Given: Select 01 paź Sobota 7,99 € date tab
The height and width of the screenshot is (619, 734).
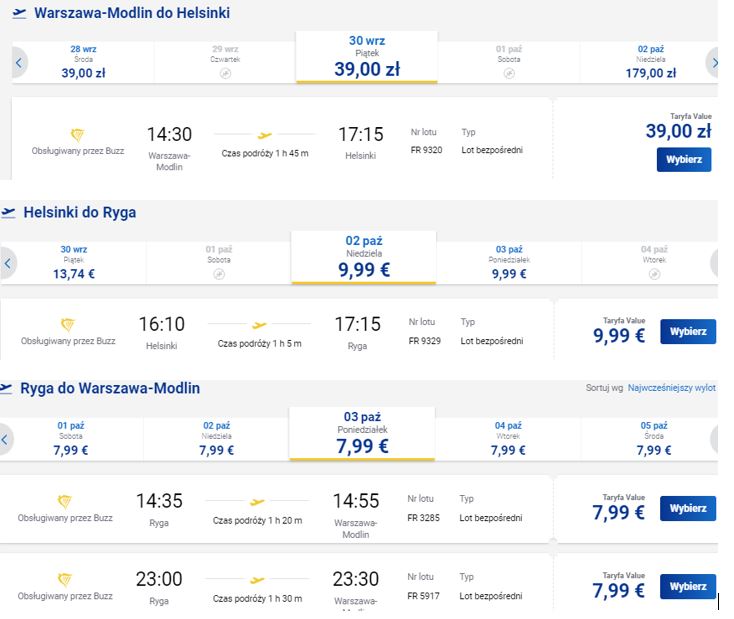Looking at the screenshot, I should [71, 439].
